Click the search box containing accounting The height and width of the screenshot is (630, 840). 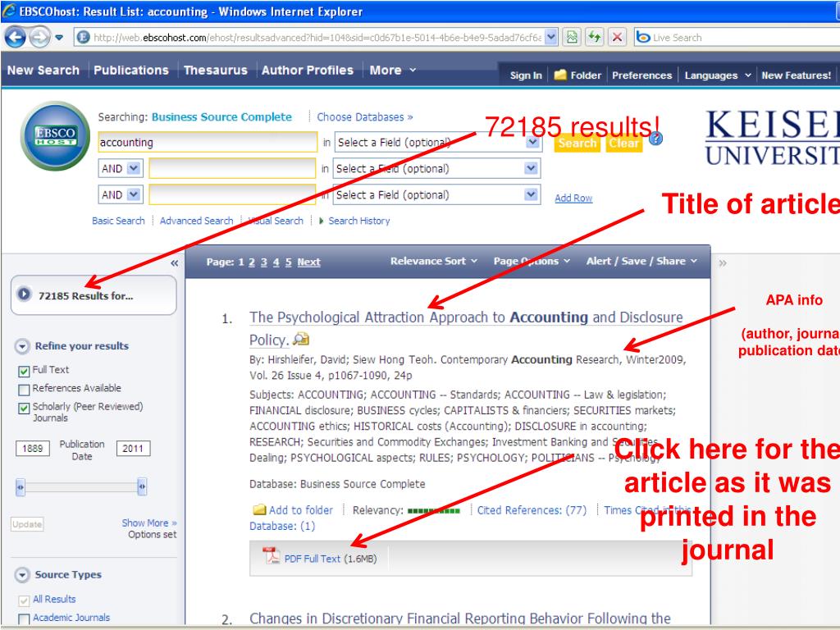[208, 143]
